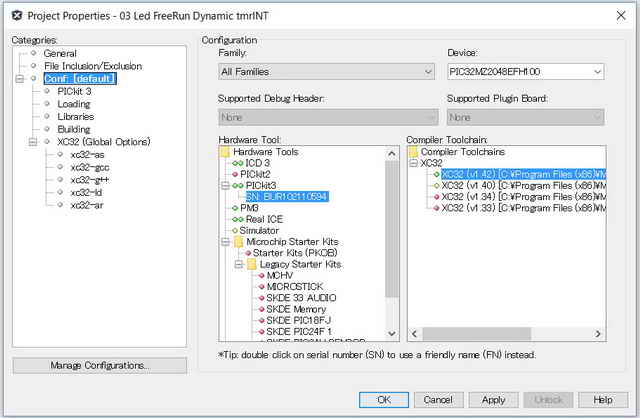Screen dimensions: 640x418
Task: Click XC32 v1.34 red status icon
Action: pyautogui.click(x=436, y=197)
